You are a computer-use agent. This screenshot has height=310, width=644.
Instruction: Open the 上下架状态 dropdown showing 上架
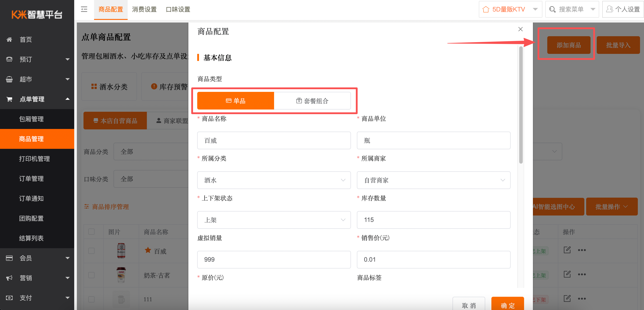[x=274, y=220]
